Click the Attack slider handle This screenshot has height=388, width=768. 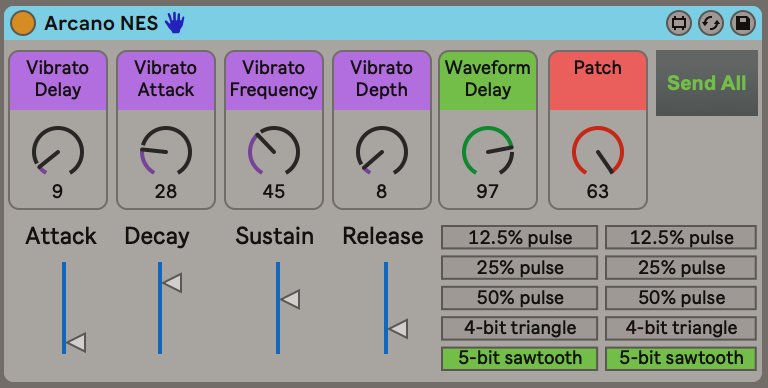click(76, 342)
